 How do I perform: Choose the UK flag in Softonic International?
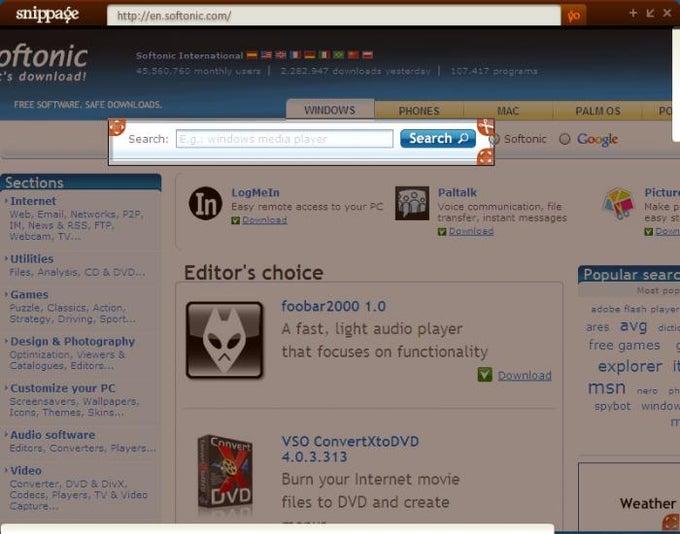tap(281, 55)
